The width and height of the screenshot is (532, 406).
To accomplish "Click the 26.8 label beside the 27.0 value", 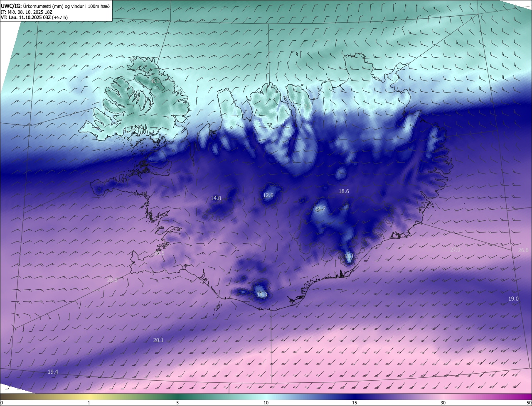I will [523, 250].
